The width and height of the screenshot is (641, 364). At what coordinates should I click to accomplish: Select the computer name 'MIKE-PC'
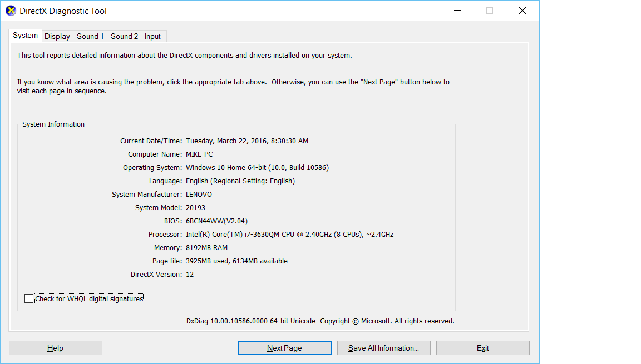click(x=199, y=154)
